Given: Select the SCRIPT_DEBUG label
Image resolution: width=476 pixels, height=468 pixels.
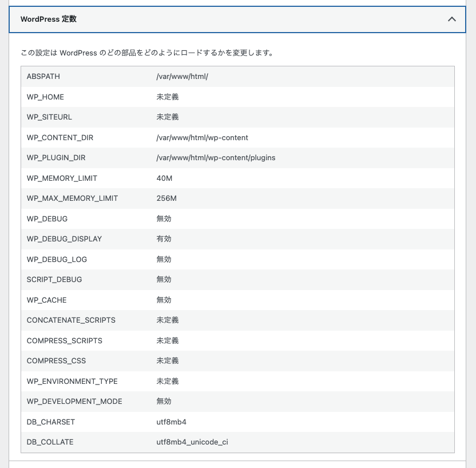Looking at the screenshot, I should (54, 280).
